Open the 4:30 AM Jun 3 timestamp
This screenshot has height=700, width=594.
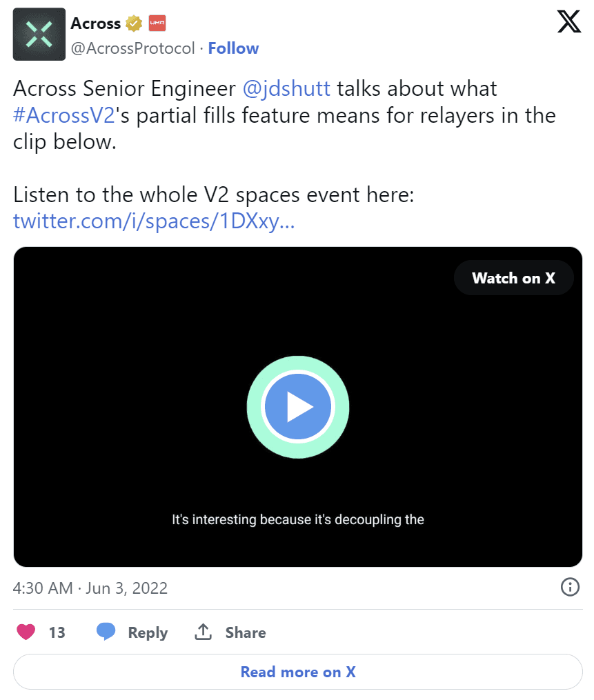click(x=90, y=588)
